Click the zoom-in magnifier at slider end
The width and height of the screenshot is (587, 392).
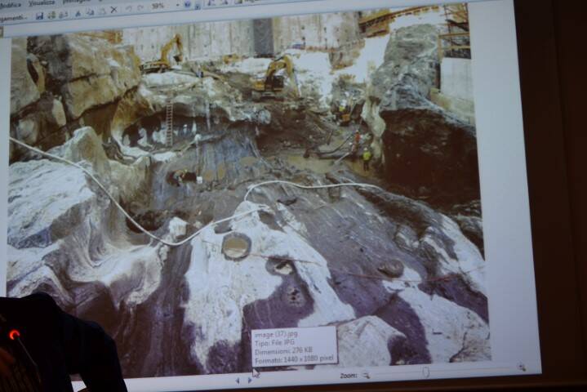click(523, 367)
